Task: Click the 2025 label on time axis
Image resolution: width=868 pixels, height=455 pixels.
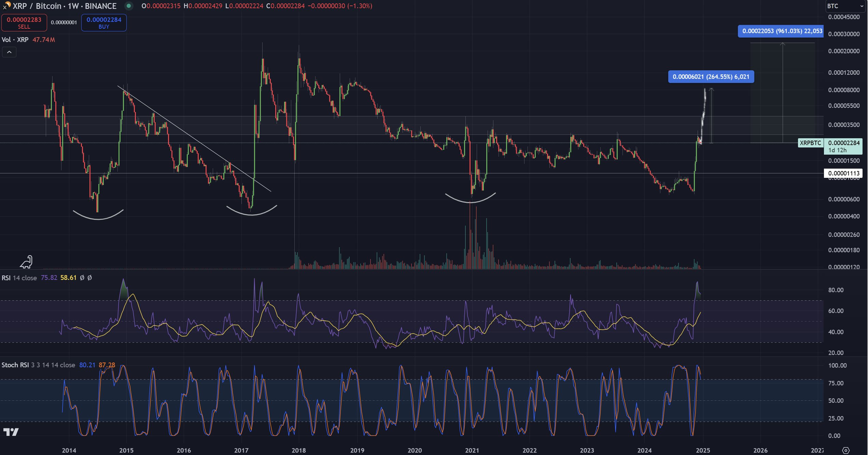Action: pyautogui.click(x=703, y=450)
